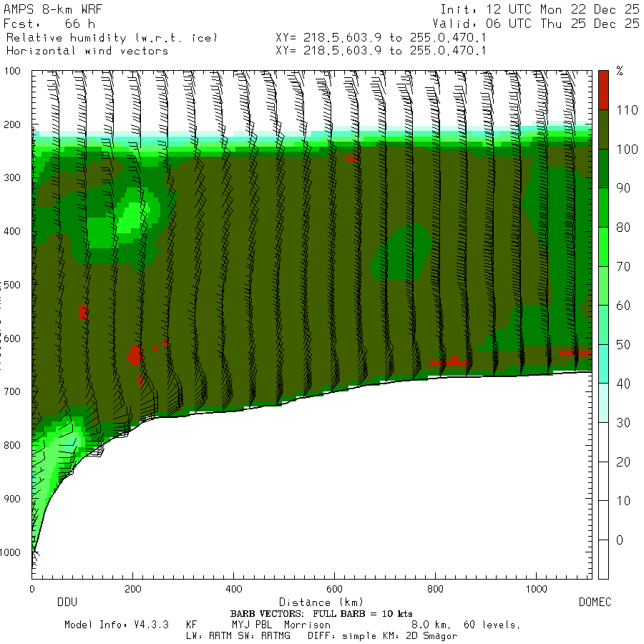Click the 'Init: 12 UTC Mon 22 Dec 25' text

(540, 9)
